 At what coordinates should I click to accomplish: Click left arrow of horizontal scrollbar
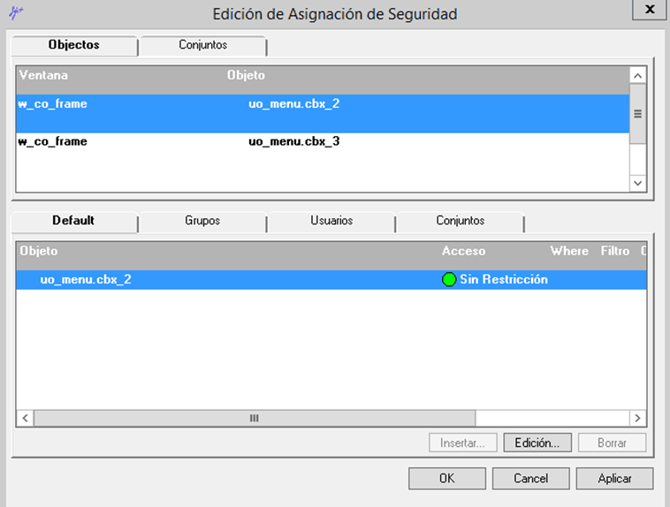tap(25, 418)
